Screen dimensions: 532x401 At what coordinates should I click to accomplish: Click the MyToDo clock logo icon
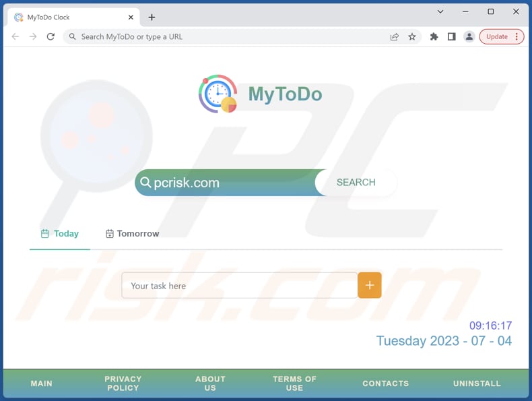pyautogui.click(x=218, y=94)
